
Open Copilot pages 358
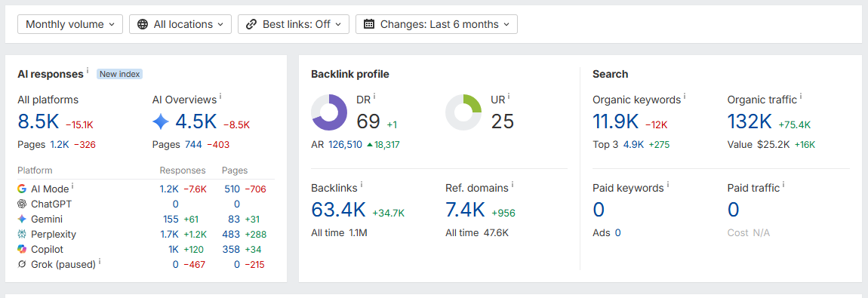click(232, 250)
